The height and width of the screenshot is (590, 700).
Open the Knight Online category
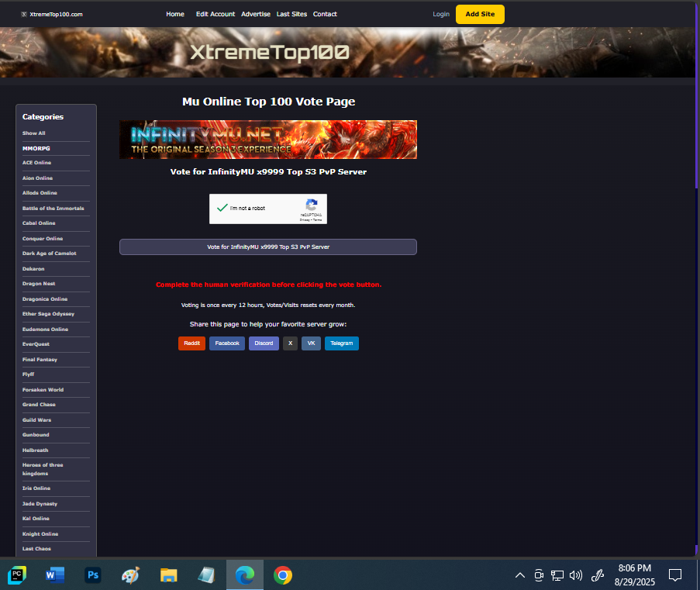pyautogui.click(x=40, y=533)
